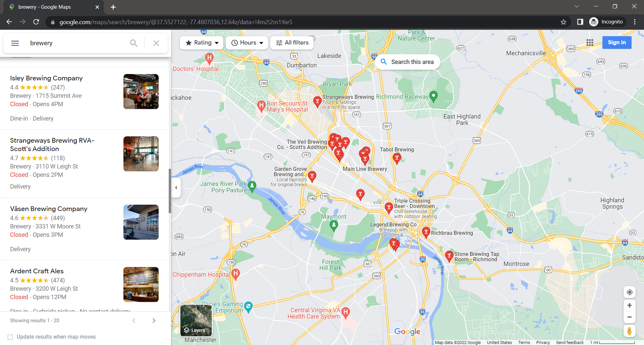Select the brewery - Google Maps tab
This screenshot has width=644, height=345.
coord(54,7)
